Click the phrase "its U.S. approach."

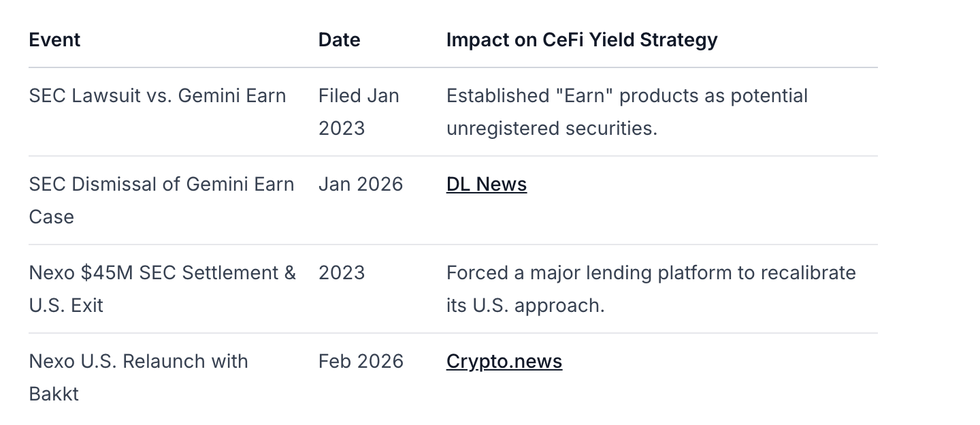click(525, 306)
